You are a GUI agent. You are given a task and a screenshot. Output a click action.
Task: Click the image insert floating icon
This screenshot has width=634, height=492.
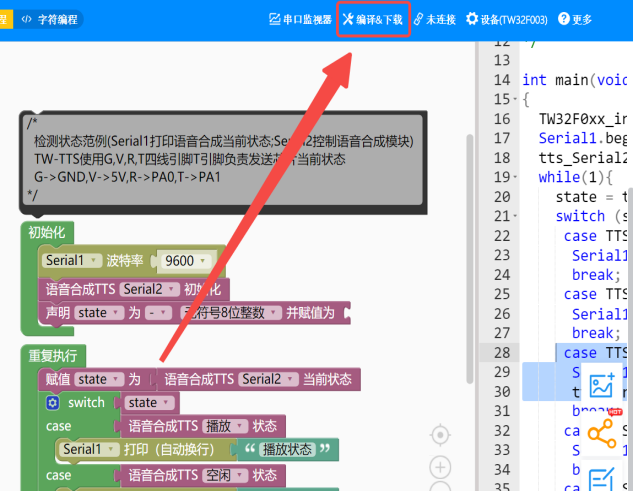point(602,385)
